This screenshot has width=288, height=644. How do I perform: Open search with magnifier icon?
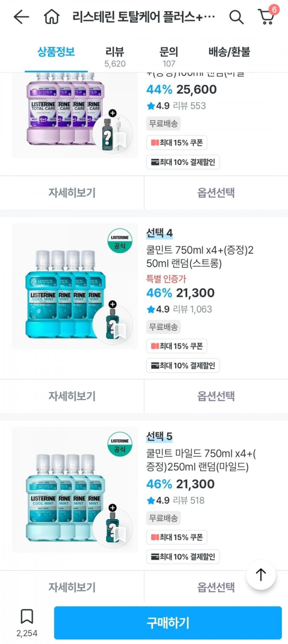pyautogui.click(x=236, y=17)
